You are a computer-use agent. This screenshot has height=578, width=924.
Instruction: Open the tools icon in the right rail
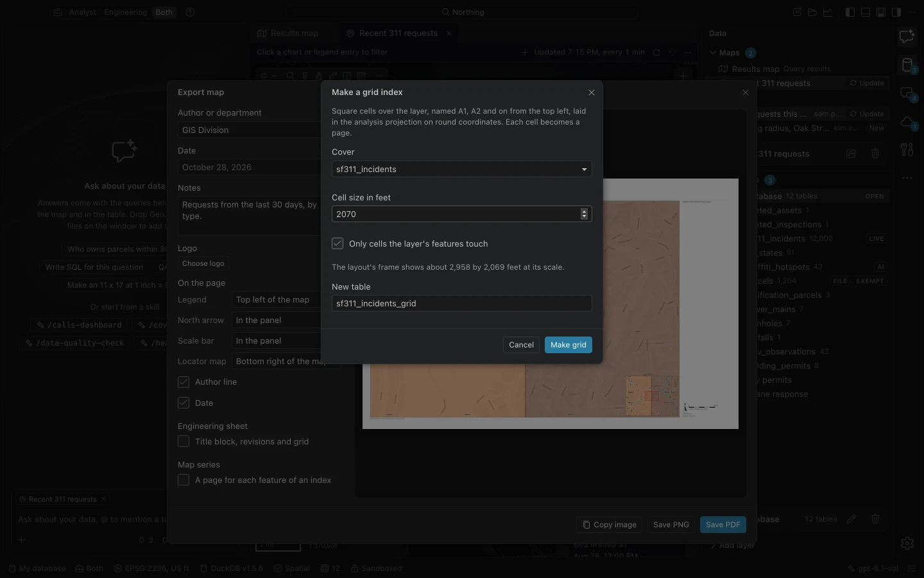[x=907, y=150]
